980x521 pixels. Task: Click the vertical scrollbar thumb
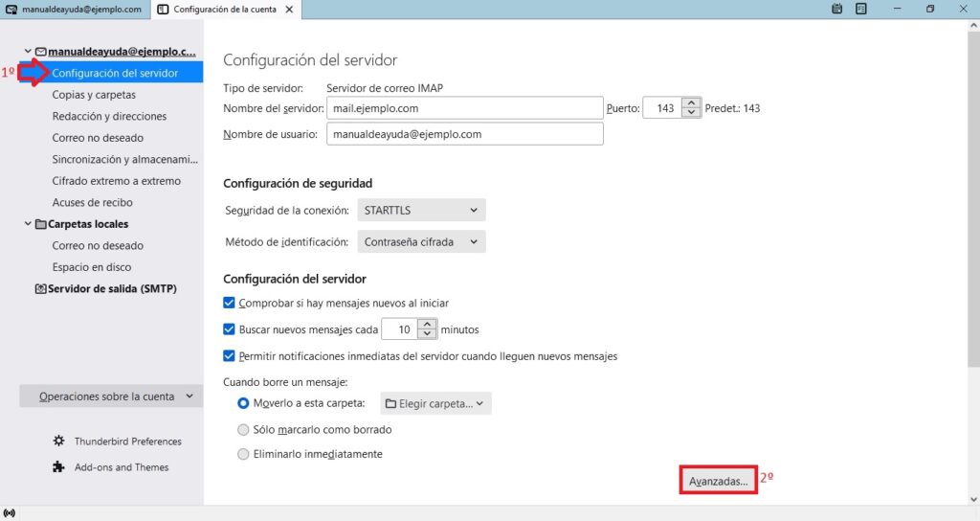tap(973, 200)
